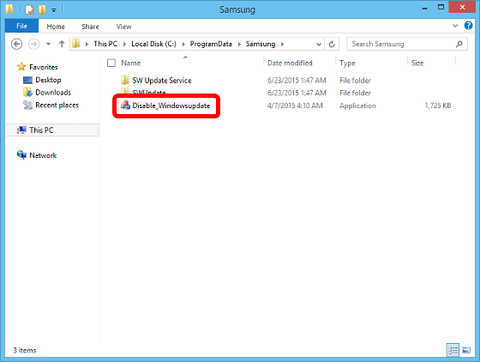Click the 4/7/2015 4:10 AM date cell

click(295, 106)
